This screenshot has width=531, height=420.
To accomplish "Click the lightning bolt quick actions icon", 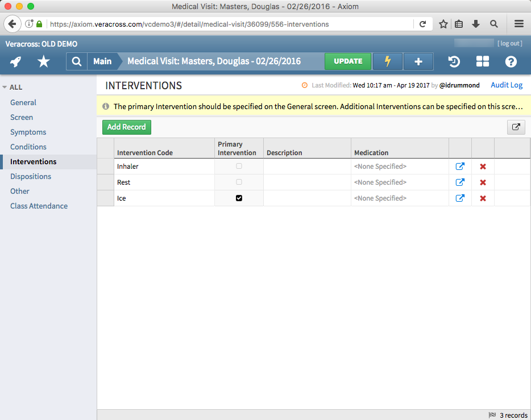I will pos(387,61).
